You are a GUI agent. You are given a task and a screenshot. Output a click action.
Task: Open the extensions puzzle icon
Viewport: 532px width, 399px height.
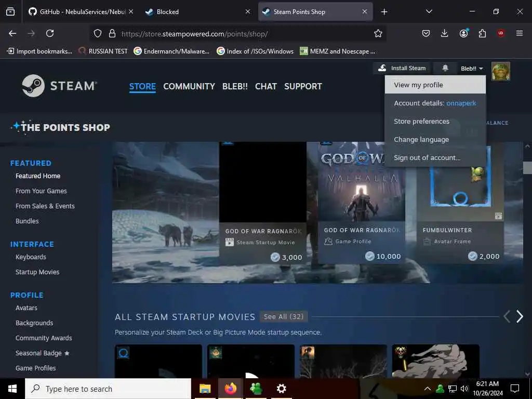pos(482,33)
